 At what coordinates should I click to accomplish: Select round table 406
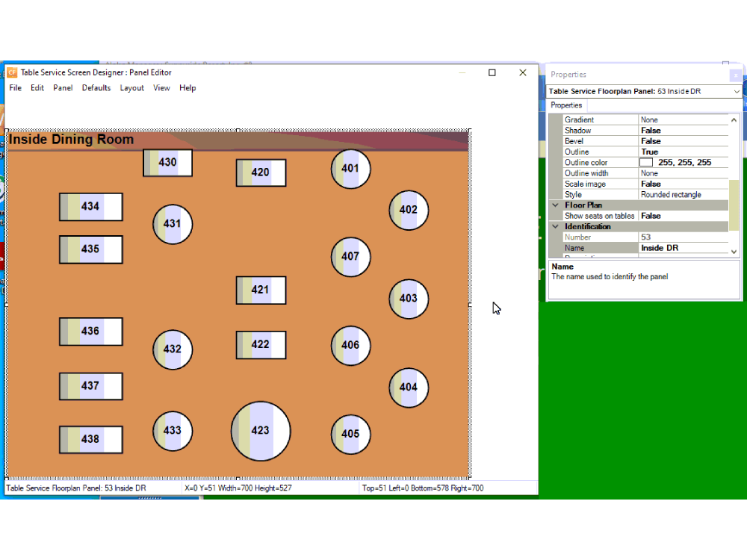(350, 345)
